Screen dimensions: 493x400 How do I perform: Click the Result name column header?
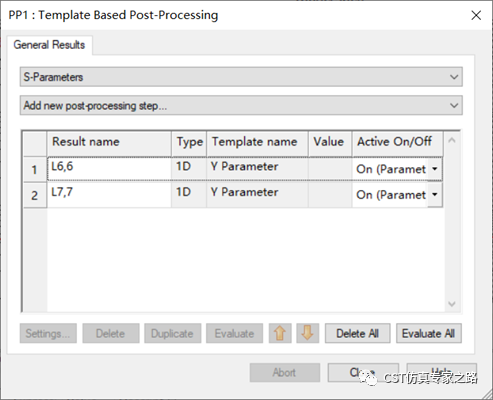coord(109,144)
